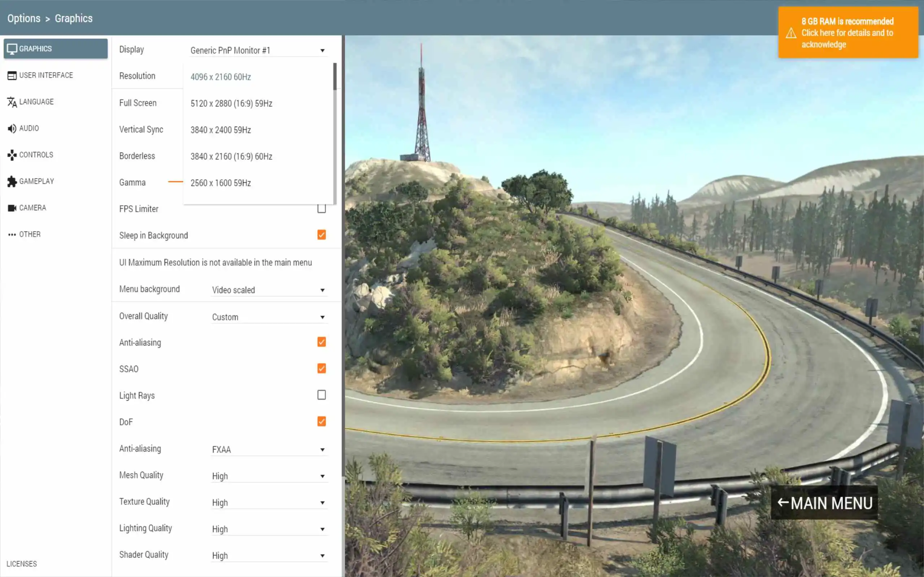Click the MAIN MENU back button
This screenshot has height=577, width=924.
tap(824, 503)
